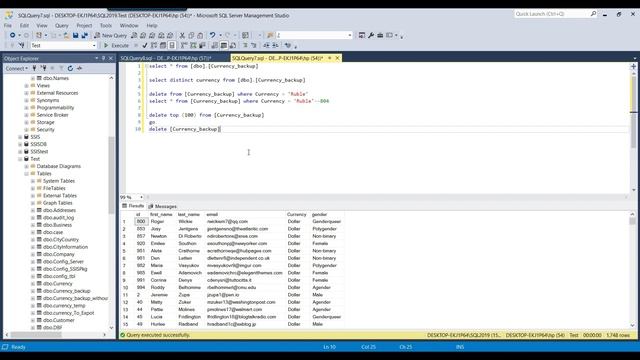Screen dimensions: 640x360
Task: Click the Paste clipboard icon
Action: click(200, 36)
